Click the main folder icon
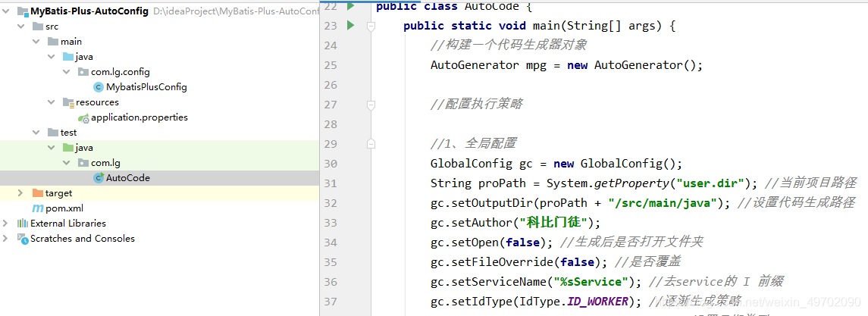This screenshot has width=868, height=316. point(52,42)
